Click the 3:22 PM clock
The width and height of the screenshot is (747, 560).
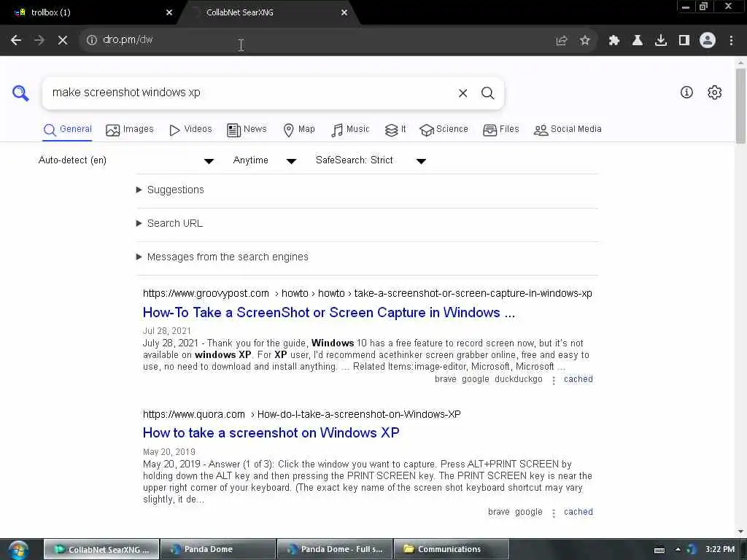point(720,550)
